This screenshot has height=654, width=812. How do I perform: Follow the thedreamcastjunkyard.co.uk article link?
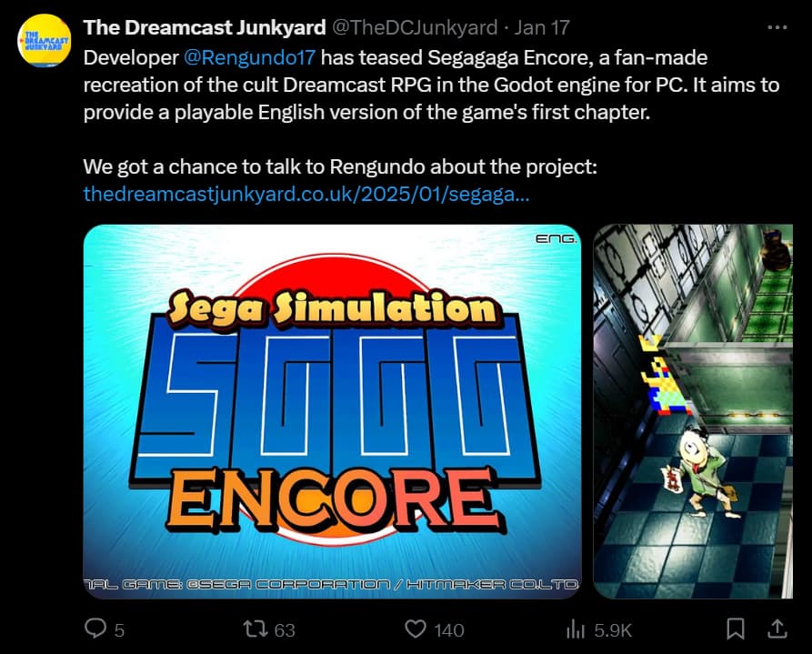point(306,194)
